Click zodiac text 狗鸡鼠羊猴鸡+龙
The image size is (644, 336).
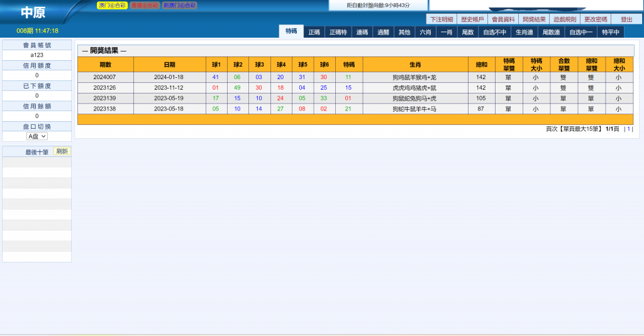click(414, 77)
